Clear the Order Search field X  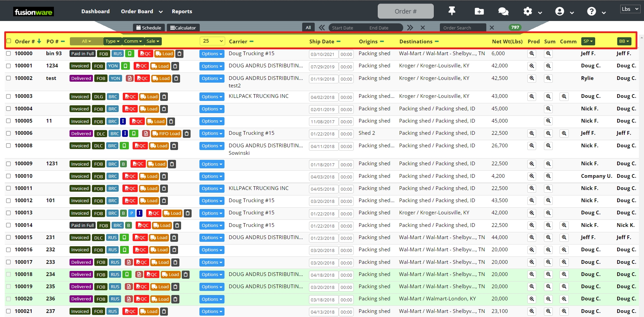492,28
